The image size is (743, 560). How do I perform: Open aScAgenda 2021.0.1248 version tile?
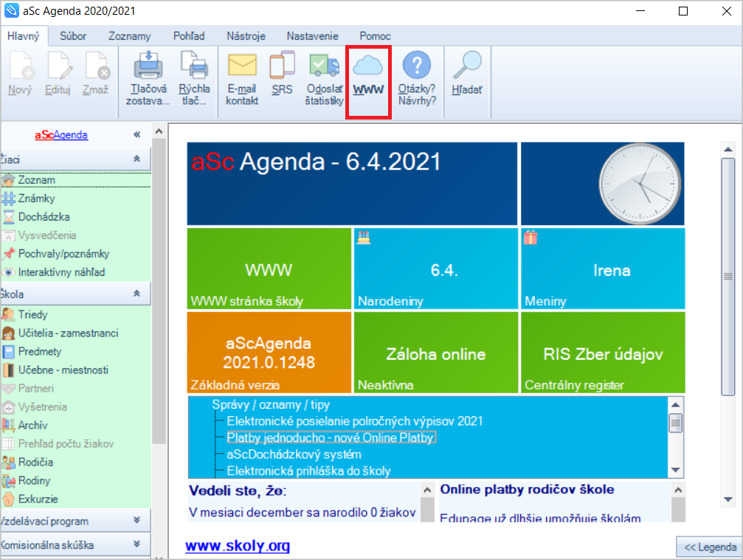pos(269,353)
